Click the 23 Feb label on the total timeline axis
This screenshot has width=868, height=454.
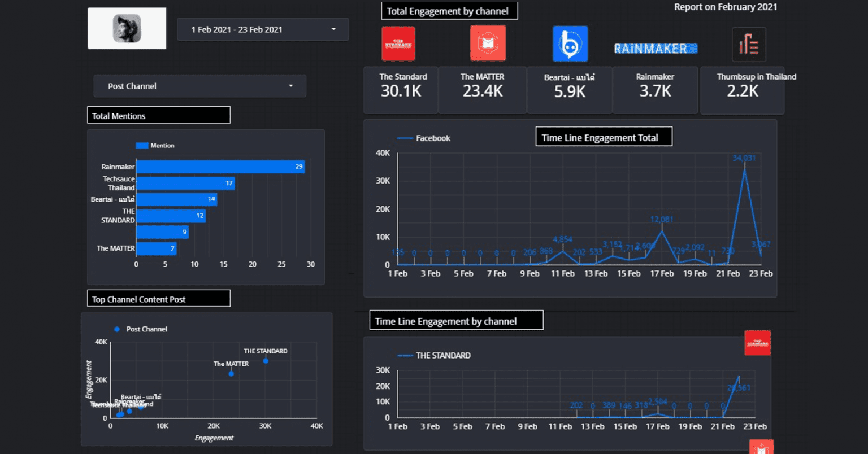[x=761, y=273]
